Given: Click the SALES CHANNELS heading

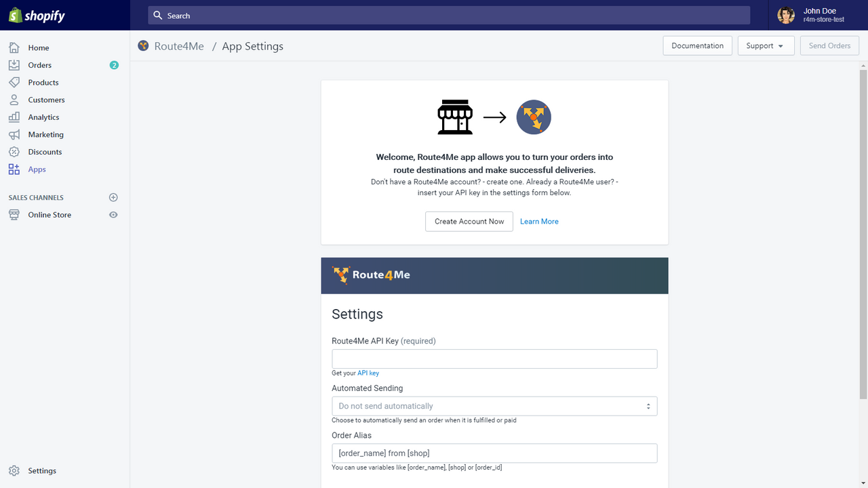Looking at the screenshot, I should (x=36, y=197).
